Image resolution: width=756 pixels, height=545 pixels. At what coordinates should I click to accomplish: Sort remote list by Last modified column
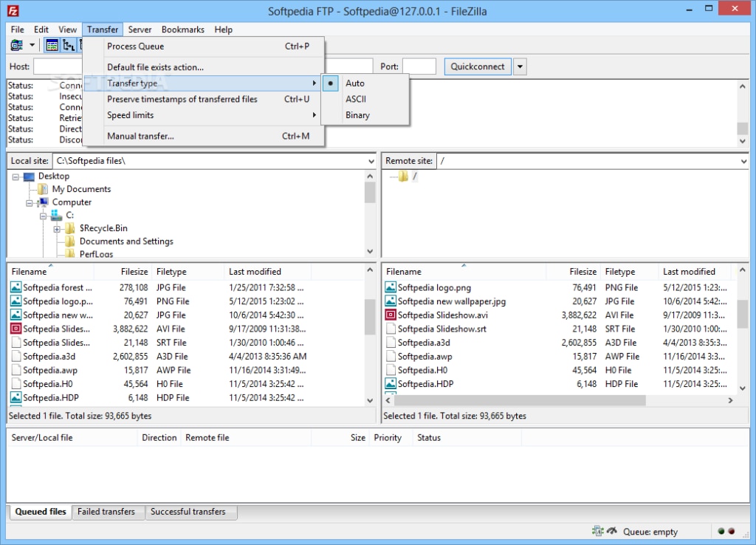coord(695,272)
